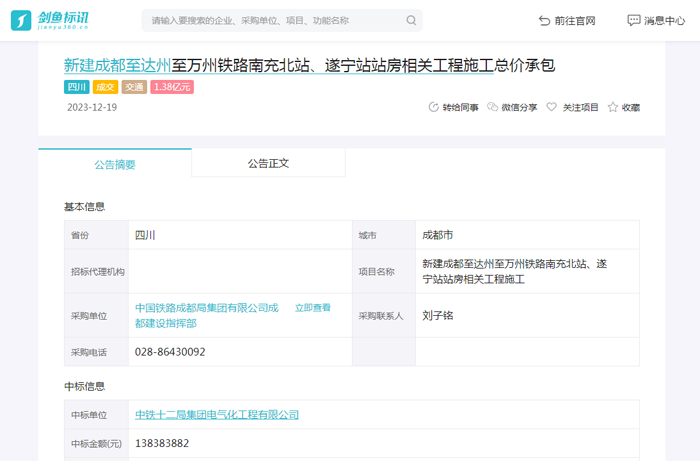Click the 立即查看 link

(312, 308)
